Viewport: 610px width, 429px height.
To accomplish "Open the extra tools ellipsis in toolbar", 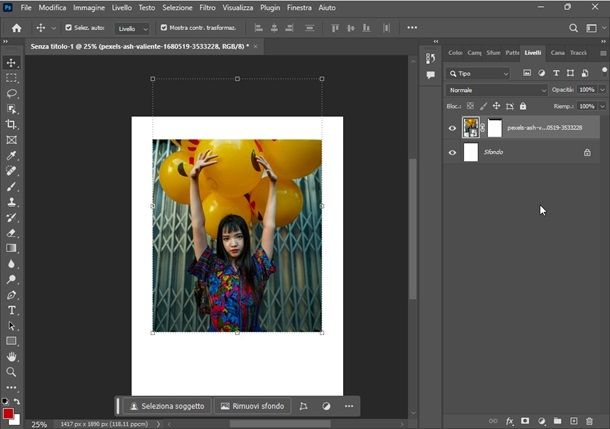I will pos(11,387).
